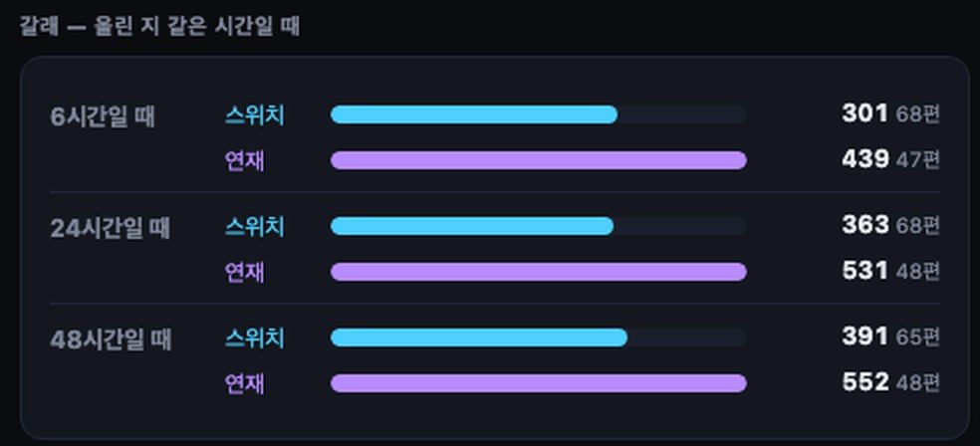Click the heading 갈래 — 올린 지 같은 시간일 때
This screenshot has width=980, height=446.
click(160, 27)
